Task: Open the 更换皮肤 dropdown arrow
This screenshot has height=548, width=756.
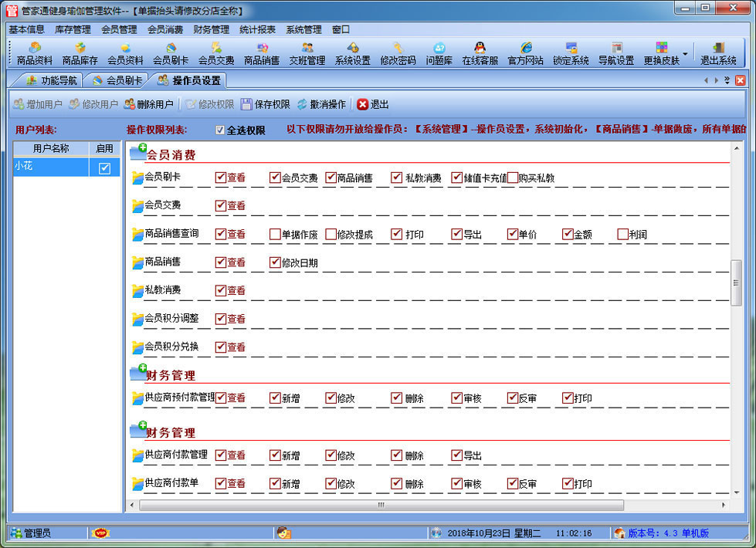Action: (x=685, y=54)
